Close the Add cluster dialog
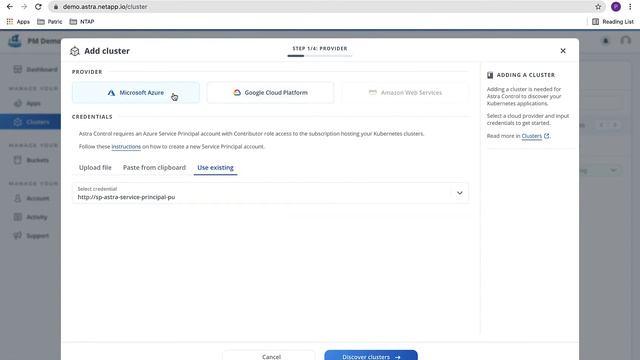 [563, 51]
